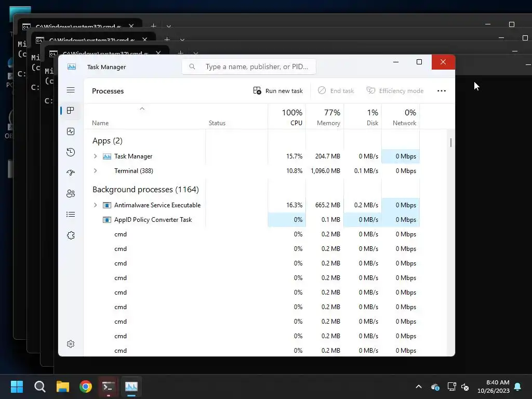Close cmd tab in rearmost Terminal window
Viewport: 532px width, 399px height.
coord(131,26)
